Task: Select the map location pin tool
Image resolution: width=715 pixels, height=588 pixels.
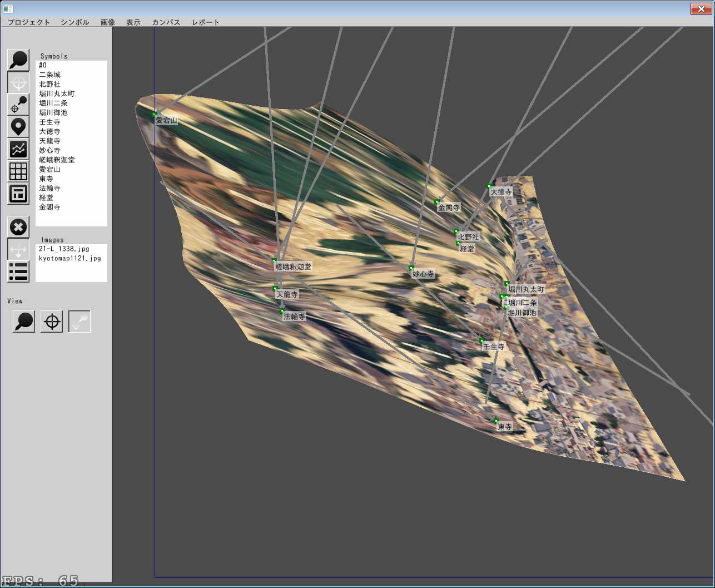Action: (x=18, y=127)
